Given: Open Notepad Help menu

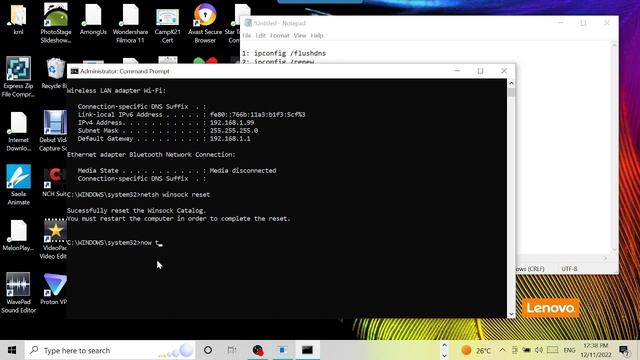Looking at the screenshot, I should click(x=317, y=36).
